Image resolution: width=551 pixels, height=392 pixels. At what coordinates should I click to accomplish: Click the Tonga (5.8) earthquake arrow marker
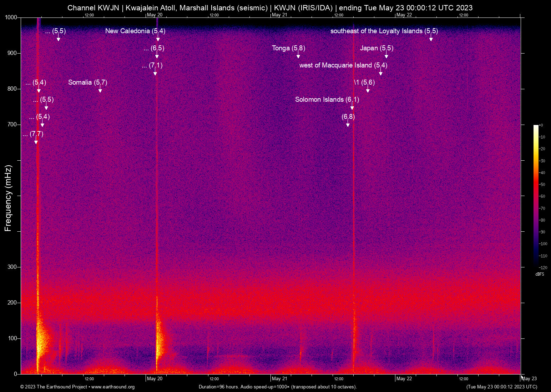click(298, 56)
